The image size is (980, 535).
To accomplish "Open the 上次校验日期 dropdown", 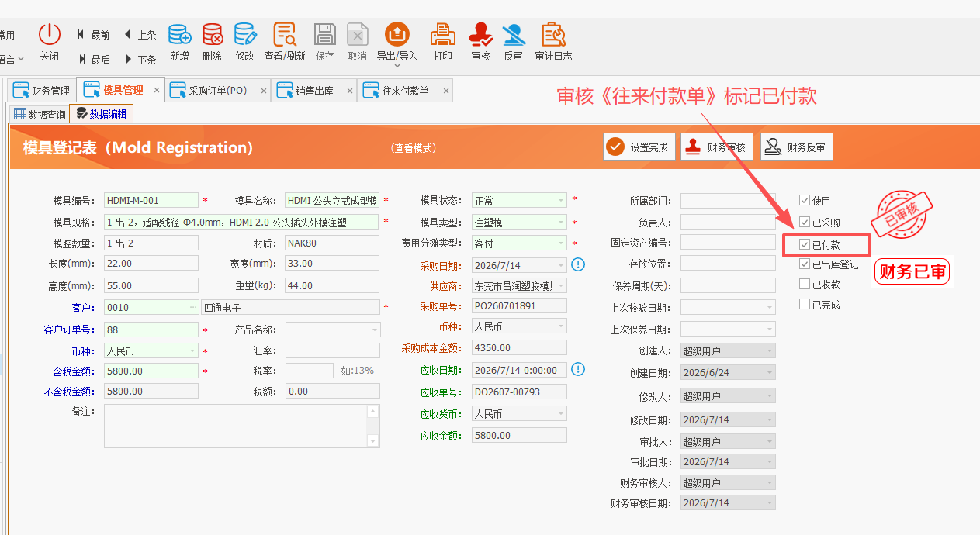I will 770,308.
